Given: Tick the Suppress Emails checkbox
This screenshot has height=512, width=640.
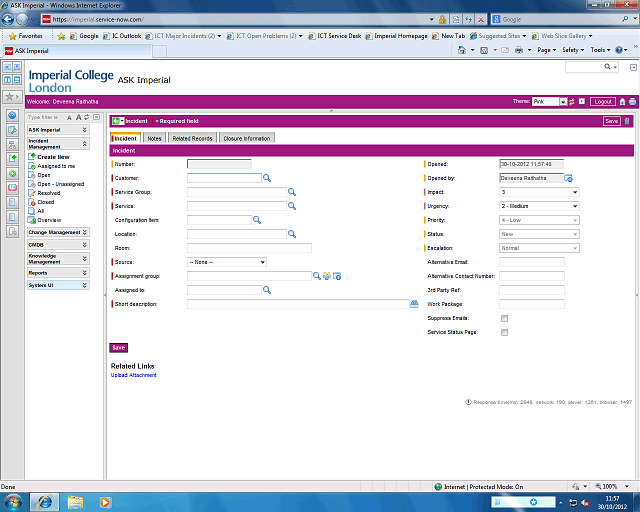Looking at the screenshot, I should point(504,317).
